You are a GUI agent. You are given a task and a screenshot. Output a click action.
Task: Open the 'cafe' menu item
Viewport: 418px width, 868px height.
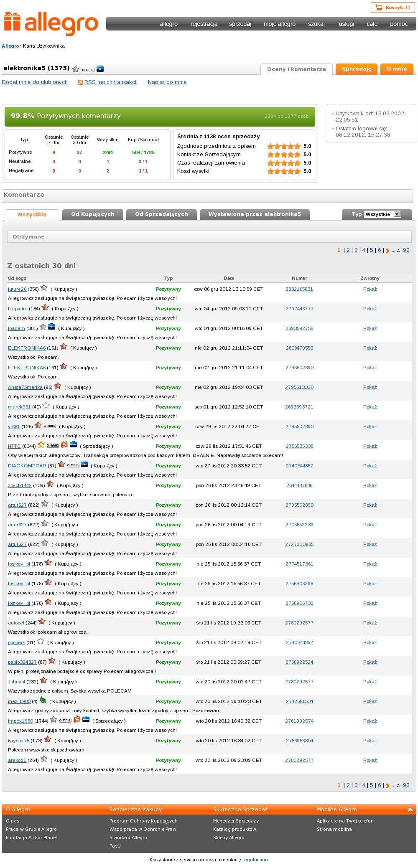372,24
